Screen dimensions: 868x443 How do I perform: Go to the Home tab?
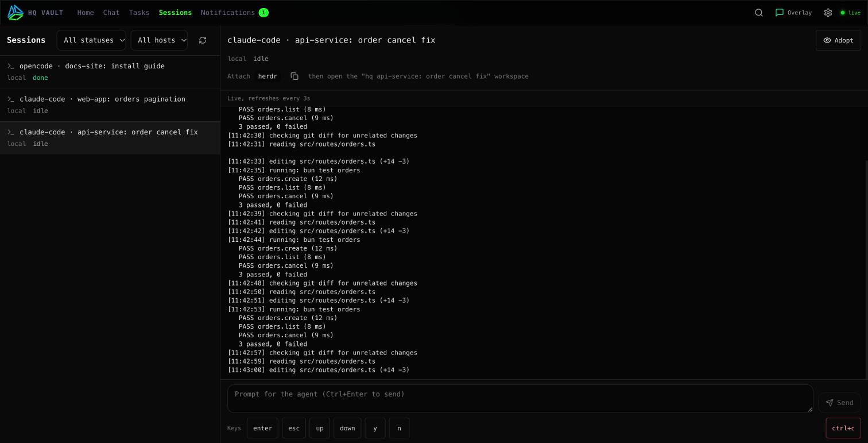(x=86, y=13)
